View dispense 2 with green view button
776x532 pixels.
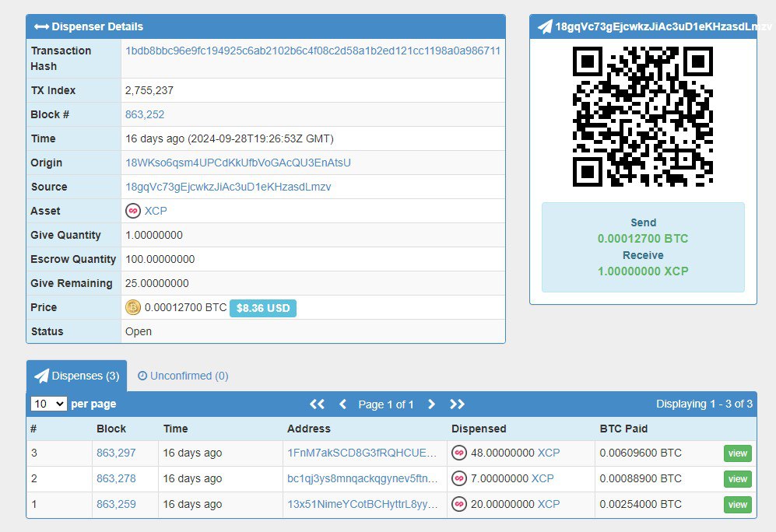click(737, 479)
